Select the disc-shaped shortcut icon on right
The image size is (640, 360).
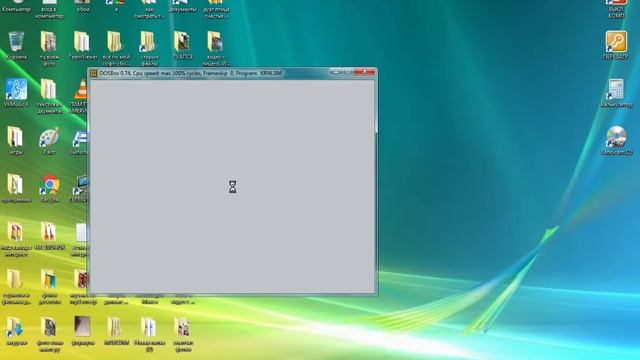point(616,137)
